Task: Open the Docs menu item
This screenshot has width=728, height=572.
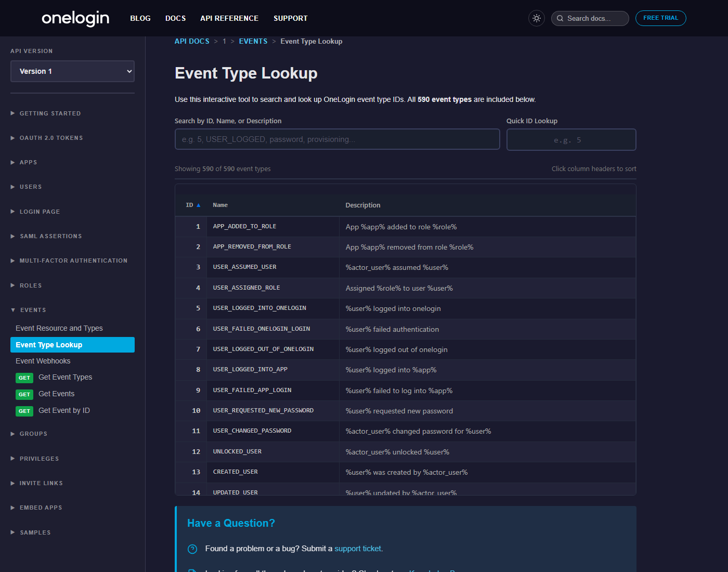Action: click(x=175, y=18)
